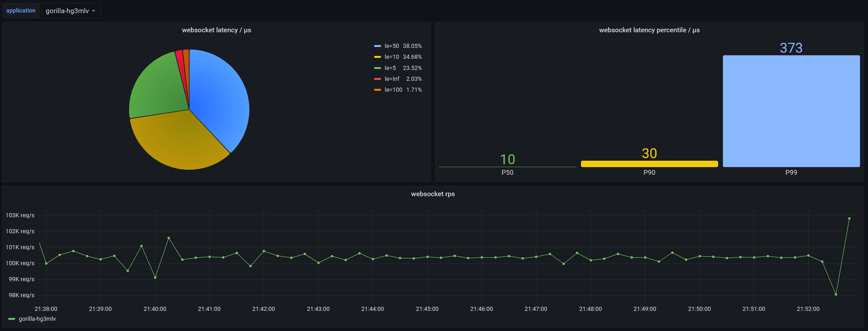Click the 21:45:00 time axis label
This screenshot has height=331, width=868.
[x=427, y=309]
